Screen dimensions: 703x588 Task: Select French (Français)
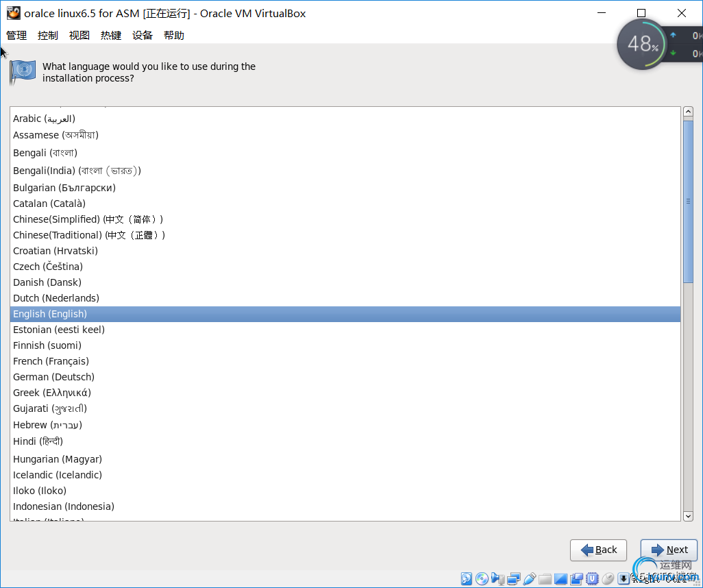pos(345,361)
